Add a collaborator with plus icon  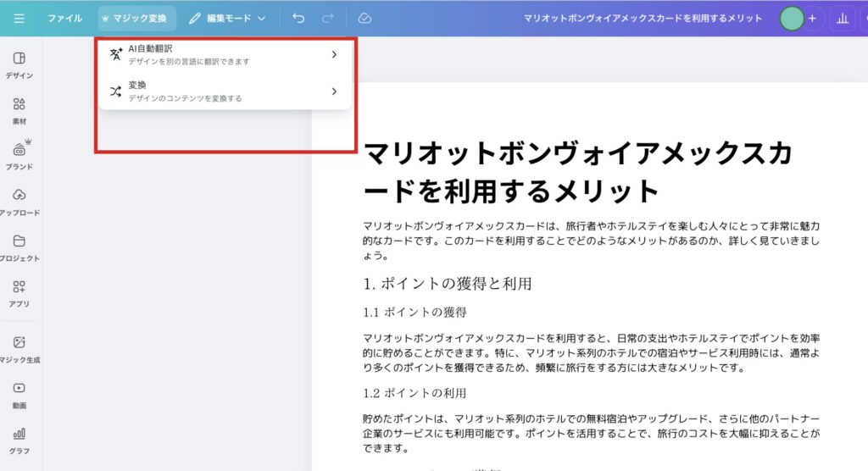coord(812,19)
